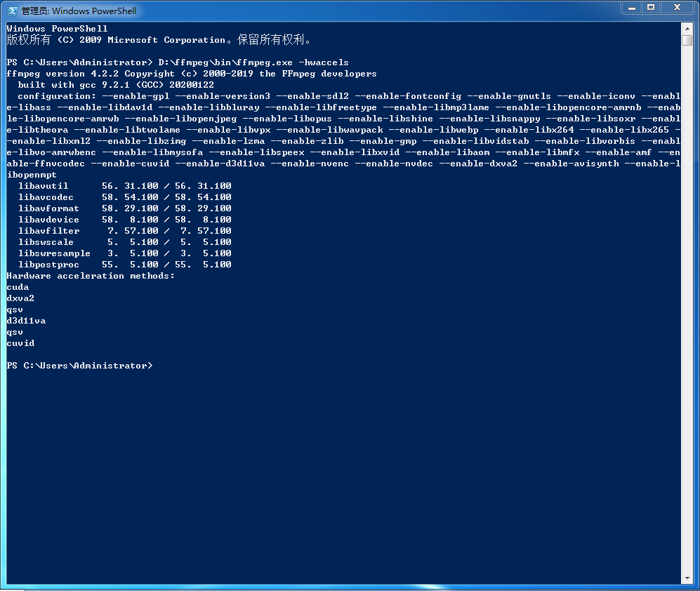Click the PowerShell icon in title bar
700x591 pixels.
(x=12, y=11)
